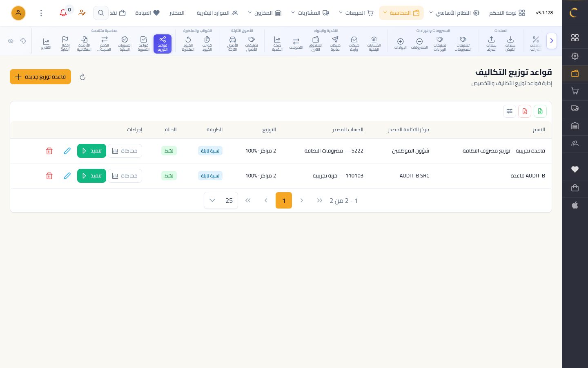
Task: Select page 1 in pagination
Action: coord(284,200)
